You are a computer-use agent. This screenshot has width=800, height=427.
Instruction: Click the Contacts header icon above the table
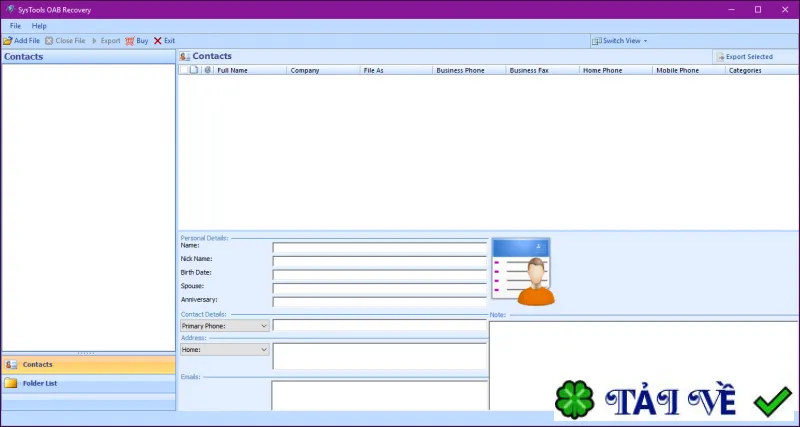click(x=185, y=56)
